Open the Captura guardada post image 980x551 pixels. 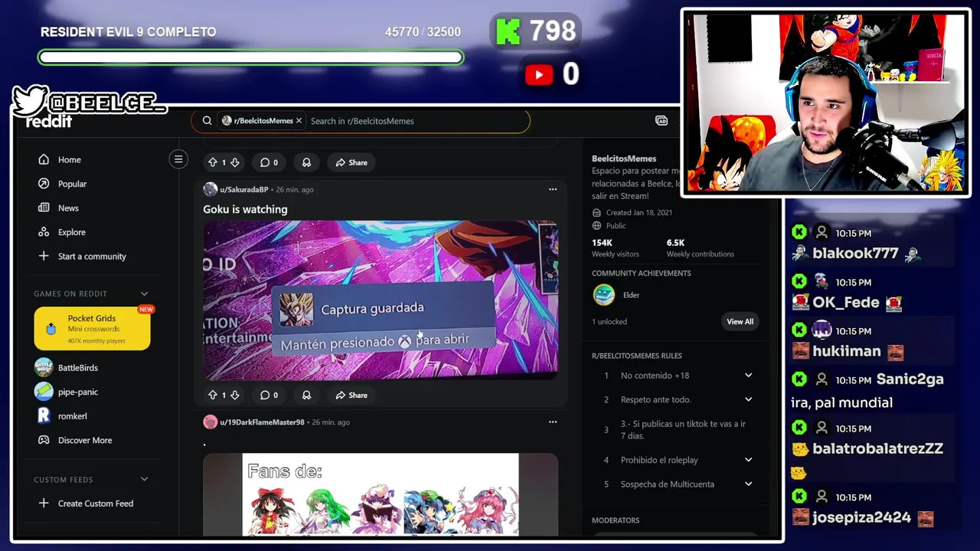[381, 301]
